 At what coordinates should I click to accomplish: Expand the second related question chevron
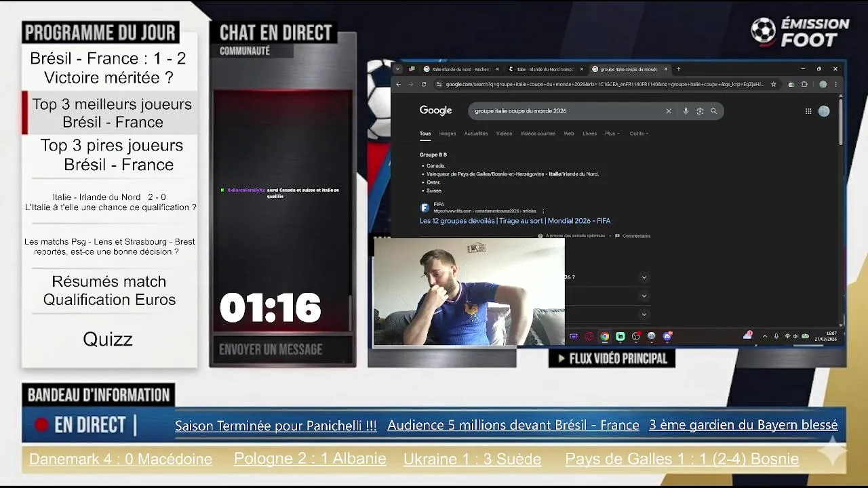(x=644, y=296)
